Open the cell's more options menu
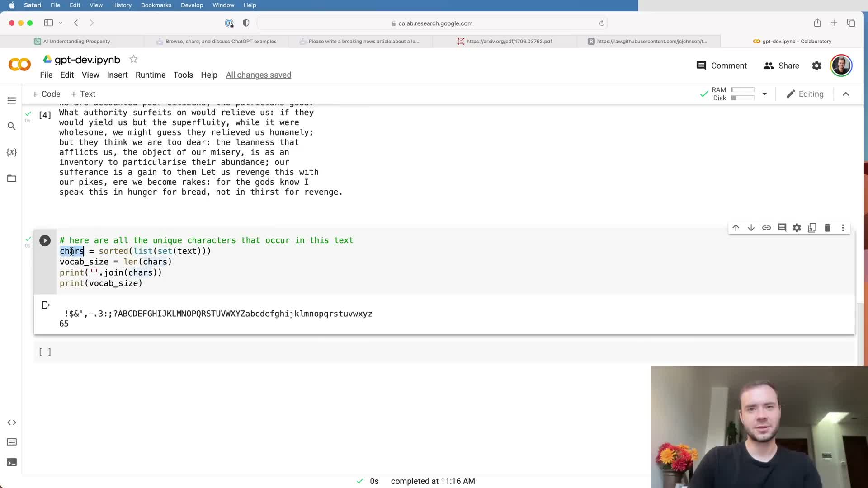The image size is (868, 488). [843, 228]
